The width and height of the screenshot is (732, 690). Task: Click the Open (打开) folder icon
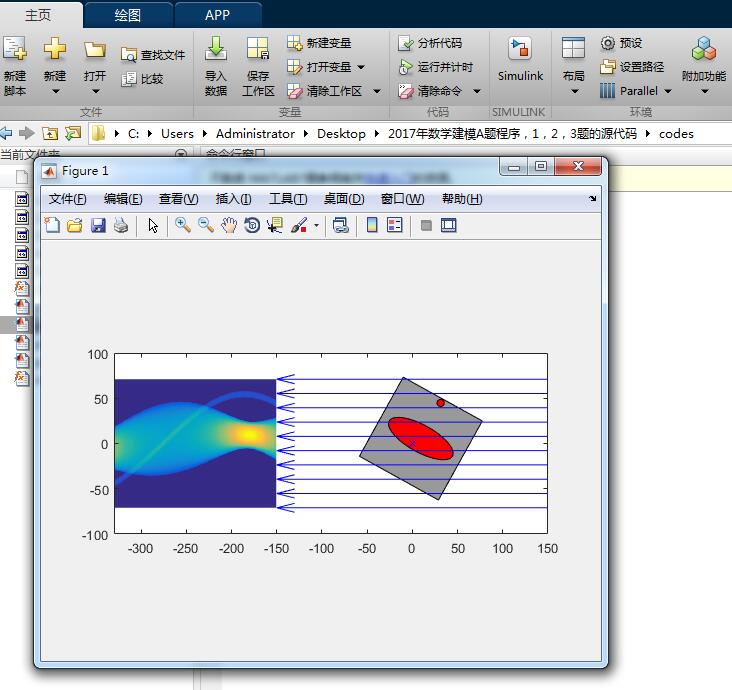pos(95,49)
